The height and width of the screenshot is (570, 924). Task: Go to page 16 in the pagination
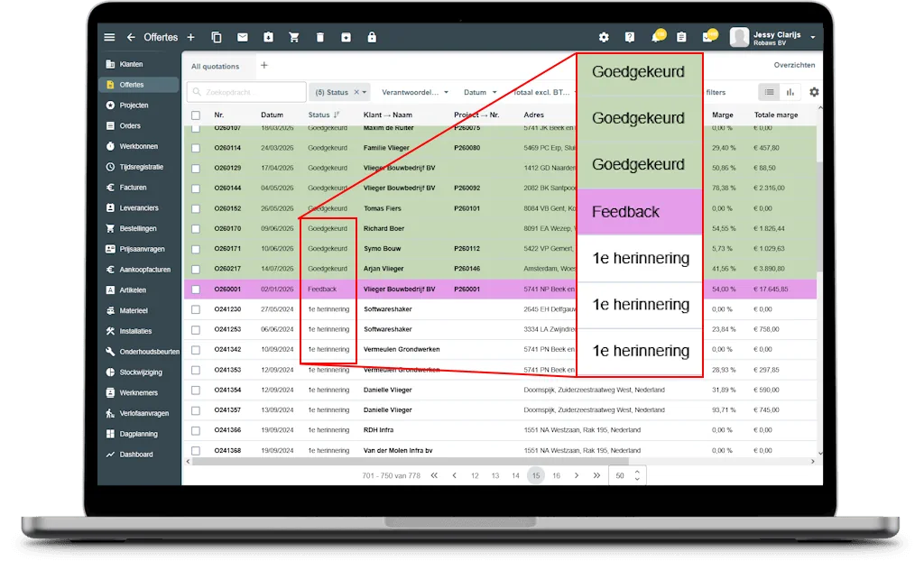coord(556,476)
